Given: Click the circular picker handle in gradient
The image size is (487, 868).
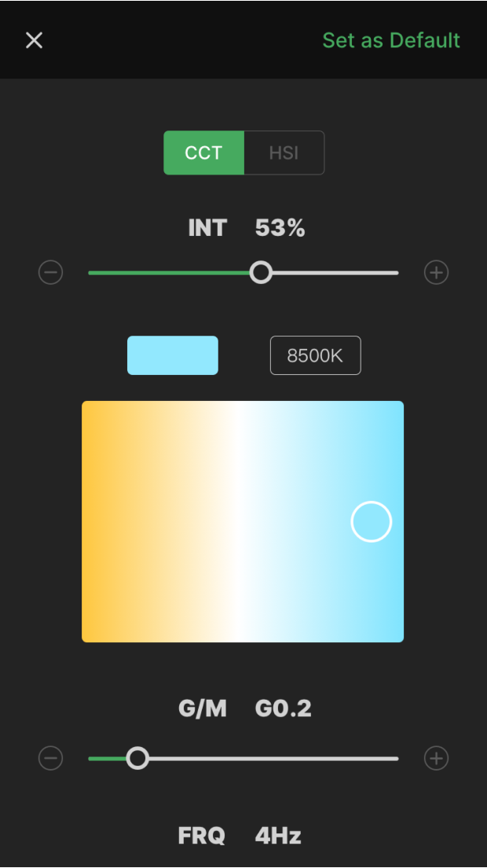Looking at the screenshot, I should [x=371, y=522].
